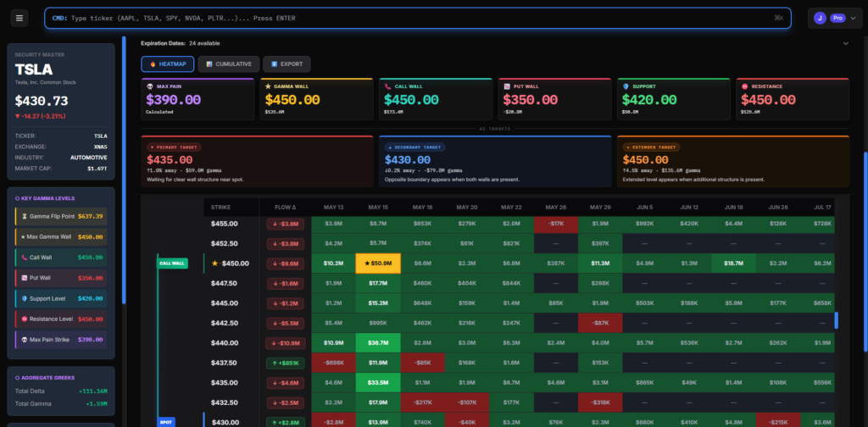Image resolution: width=868 pixels, height=427 pixels.
Task: Select the Secondary Target badge
Action: click(415, 147)
